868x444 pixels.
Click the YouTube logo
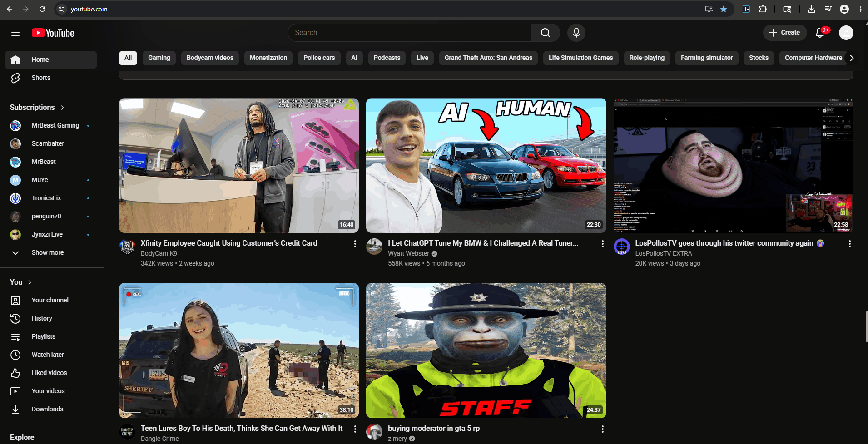click(x=53, y=33)
